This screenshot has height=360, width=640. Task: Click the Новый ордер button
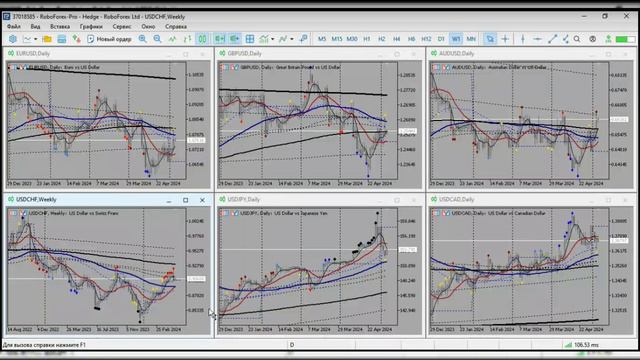tap(109, 39)
